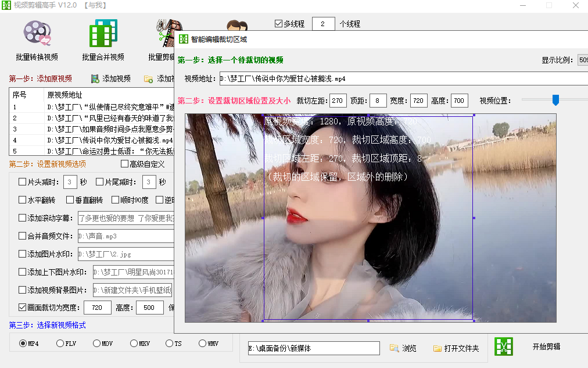This screenshot has width=588, height=368.
Task: Click the 浏览 button label
Action: [409, 348]
